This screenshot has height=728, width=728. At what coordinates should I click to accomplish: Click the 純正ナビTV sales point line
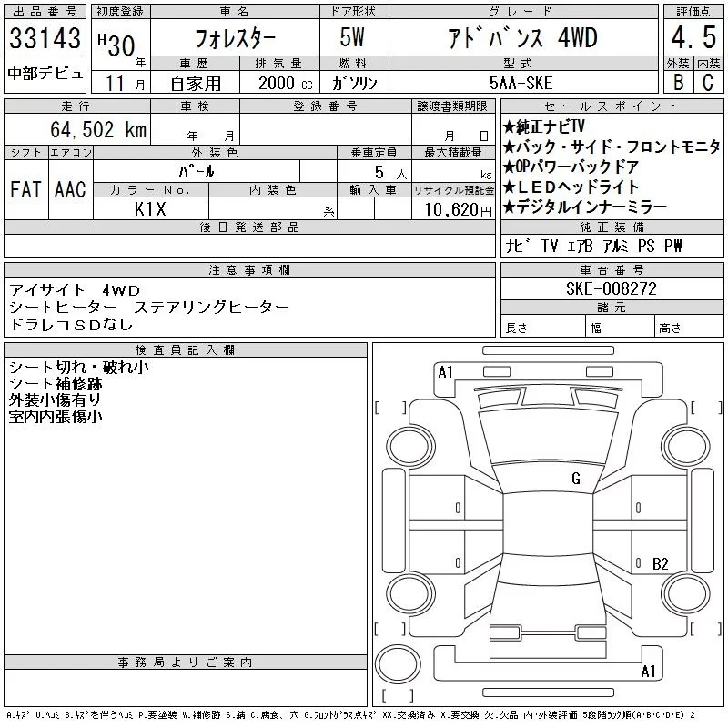tap(543, 126)
